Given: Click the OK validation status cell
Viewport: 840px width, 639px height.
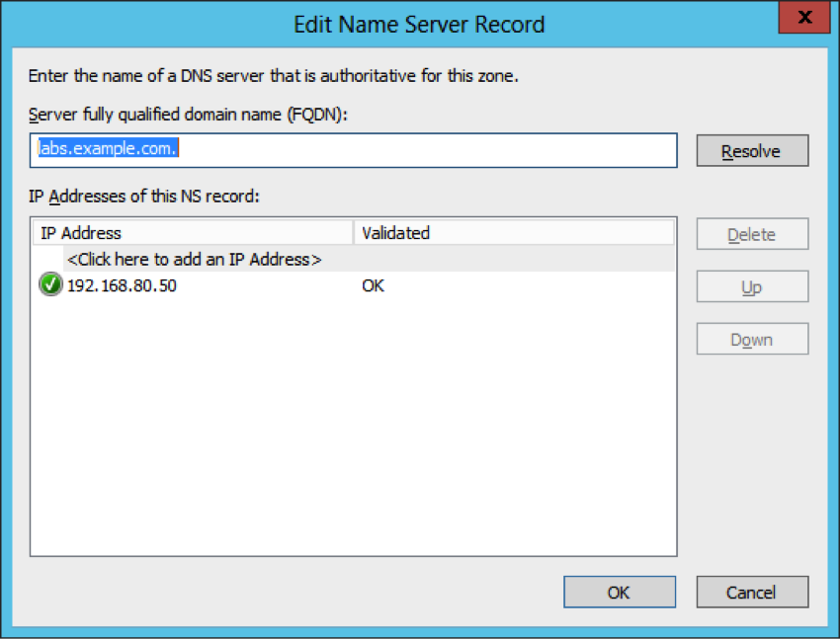Looking at the screenshot, I should point(373,285).
